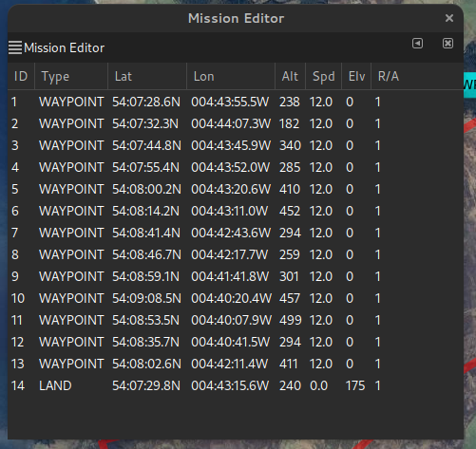476x449 pixels.
Task: Click speed value 0.0 in row 14
Action: coord(318,385)
